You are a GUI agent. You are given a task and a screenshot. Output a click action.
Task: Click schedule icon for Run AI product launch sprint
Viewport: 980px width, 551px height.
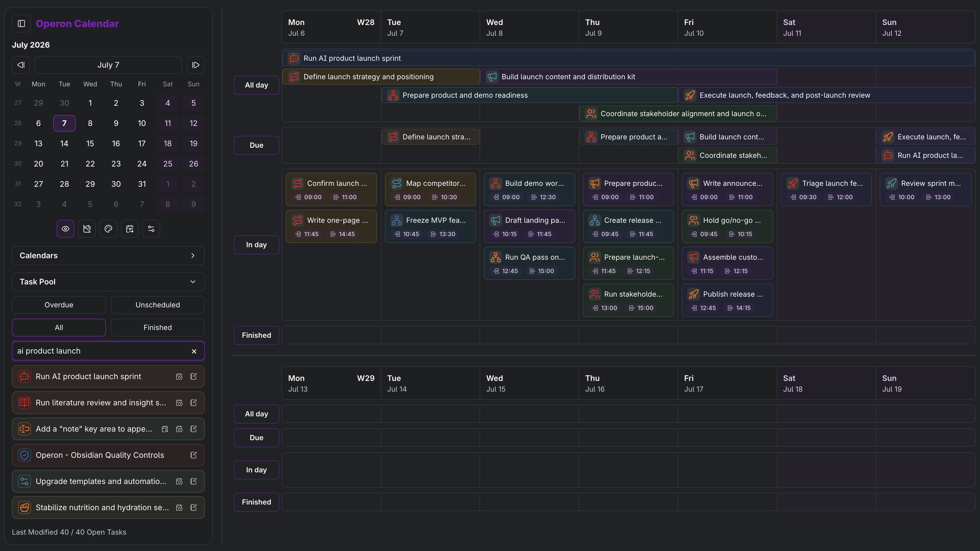(x=179, y=376)
